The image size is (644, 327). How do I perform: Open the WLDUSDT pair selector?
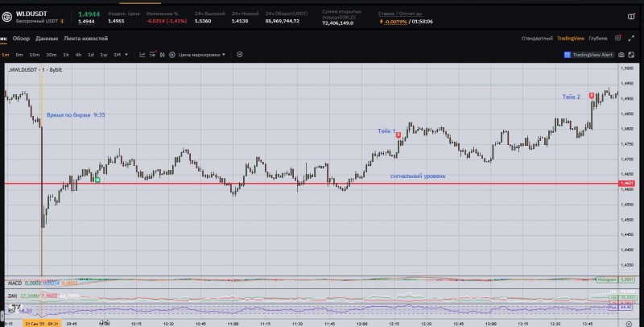pyautogui.click(x=31, y=14)
